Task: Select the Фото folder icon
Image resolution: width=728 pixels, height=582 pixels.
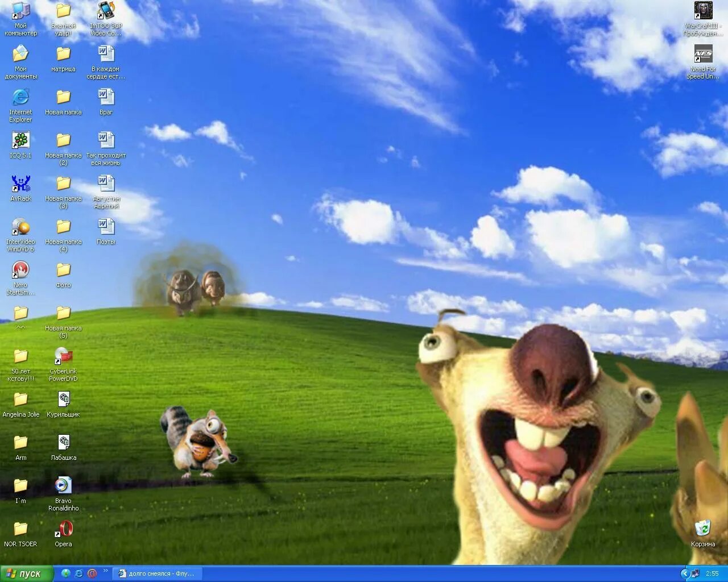Action: pyautogui.click(x=63, y=275)
